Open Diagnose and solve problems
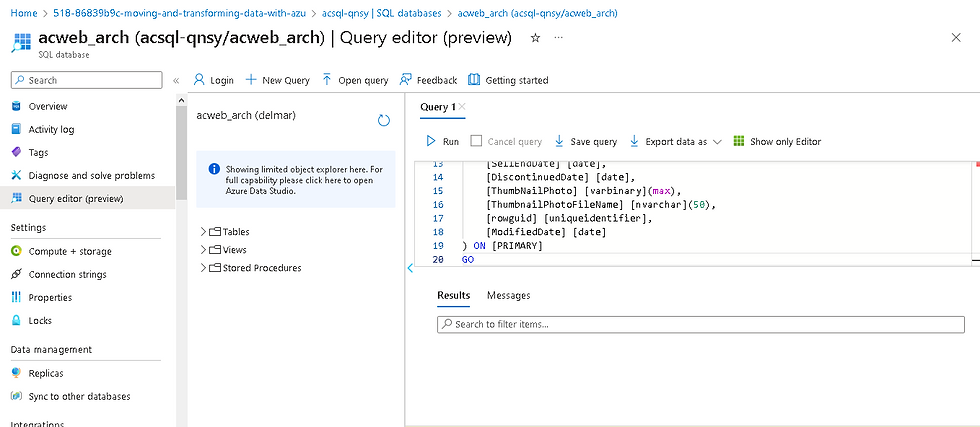This screenshot has height=427, width=980. (x=91, y=175)
